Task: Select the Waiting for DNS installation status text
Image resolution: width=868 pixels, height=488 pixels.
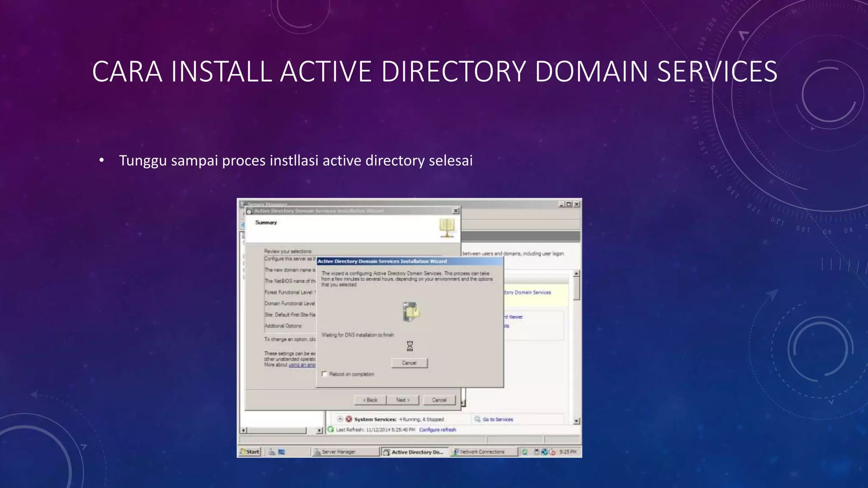Action: point(358,335)
